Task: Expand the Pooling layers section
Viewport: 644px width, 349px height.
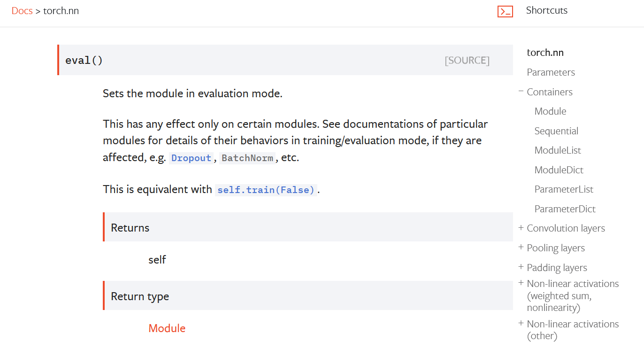Action: [521, 248]
